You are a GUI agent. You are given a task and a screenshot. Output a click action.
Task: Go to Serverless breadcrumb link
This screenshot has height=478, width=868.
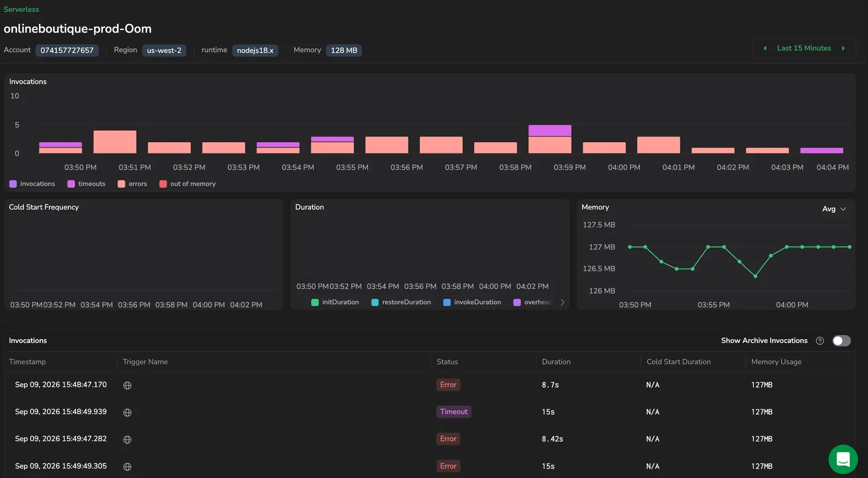pos(21,9)
